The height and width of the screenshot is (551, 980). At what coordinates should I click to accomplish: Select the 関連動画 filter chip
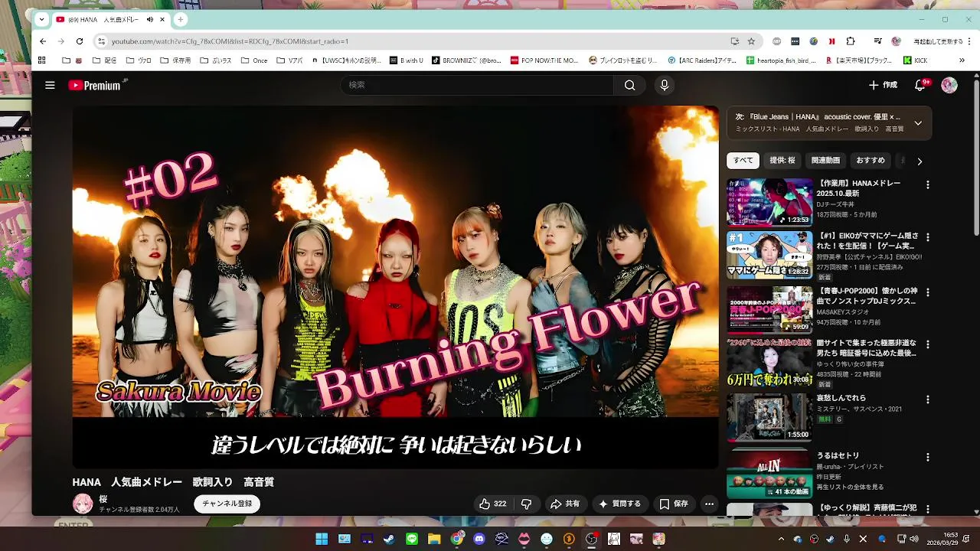pos(825,161)
